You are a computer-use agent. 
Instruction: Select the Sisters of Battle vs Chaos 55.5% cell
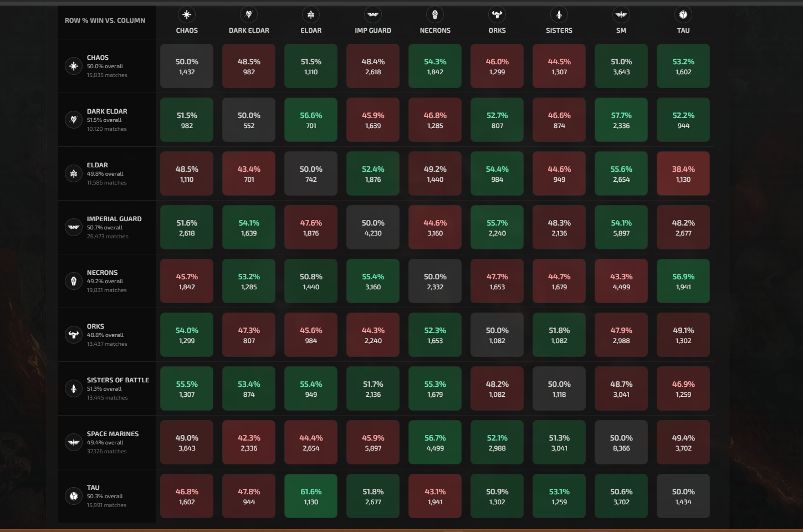187,388
